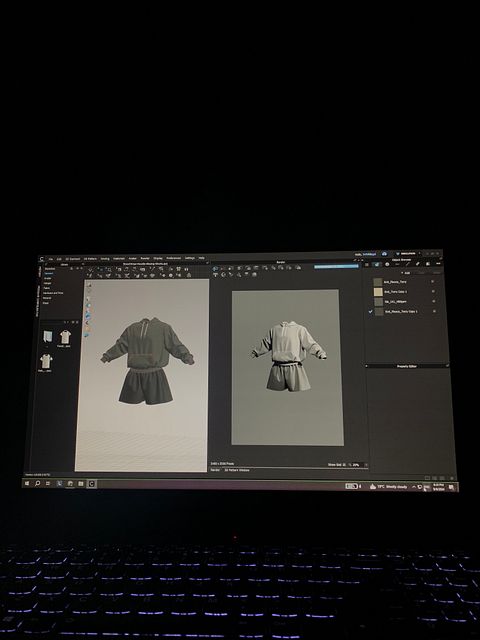Click the first render toolbar icon
The width and height of the screenshot is (480, 640).
(216, 268)
